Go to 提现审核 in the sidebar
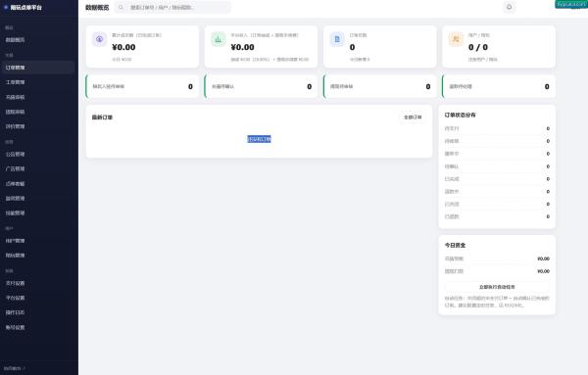Viewport: 588px width, 375px height. coord(37,112)
